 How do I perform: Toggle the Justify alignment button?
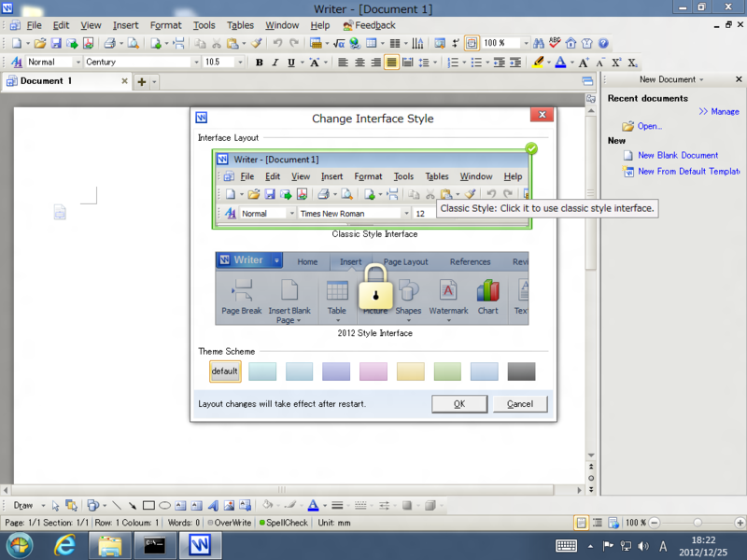[x=391, y=63]
